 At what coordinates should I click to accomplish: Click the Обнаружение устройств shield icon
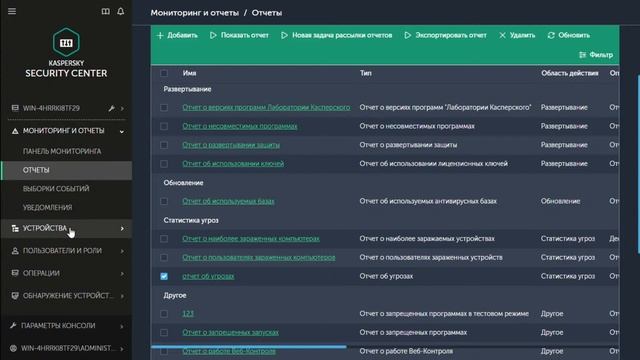(15, 296)
